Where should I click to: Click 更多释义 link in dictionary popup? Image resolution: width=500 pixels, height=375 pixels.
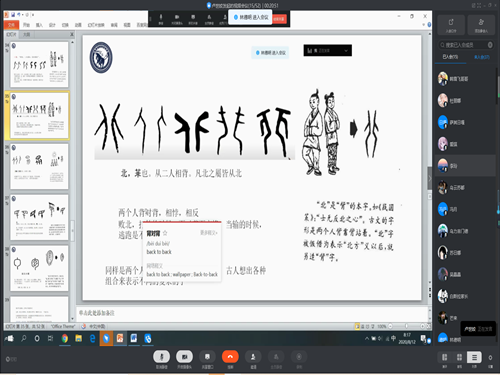pos(209,233)
